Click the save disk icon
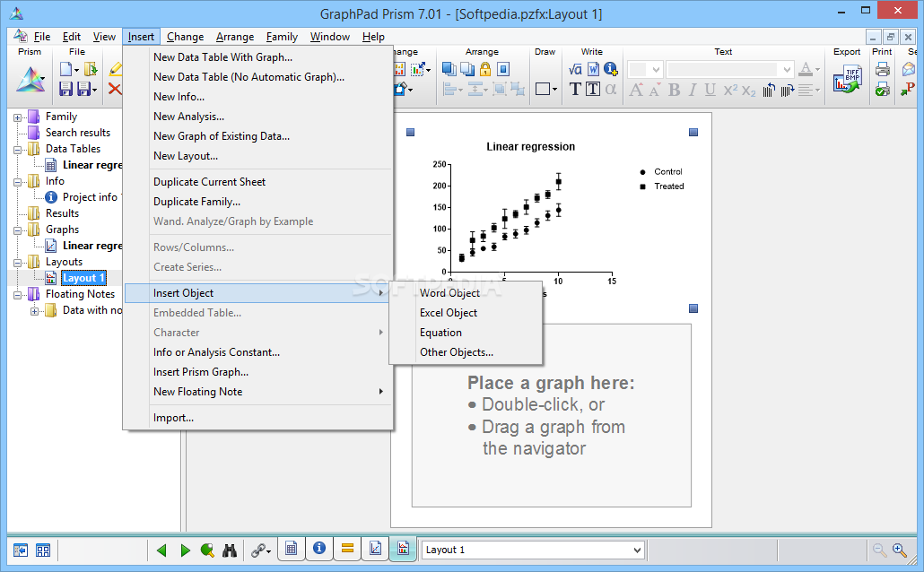Viewport: 924px width, 572px height. pos(66,89)
